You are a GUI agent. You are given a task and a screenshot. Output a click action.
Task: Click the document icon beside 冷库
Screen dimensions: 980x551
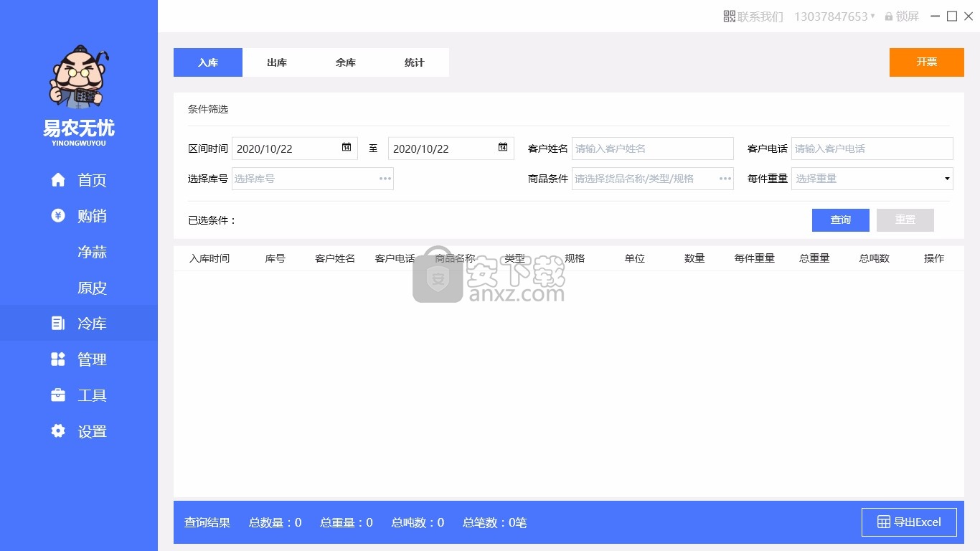58,324
